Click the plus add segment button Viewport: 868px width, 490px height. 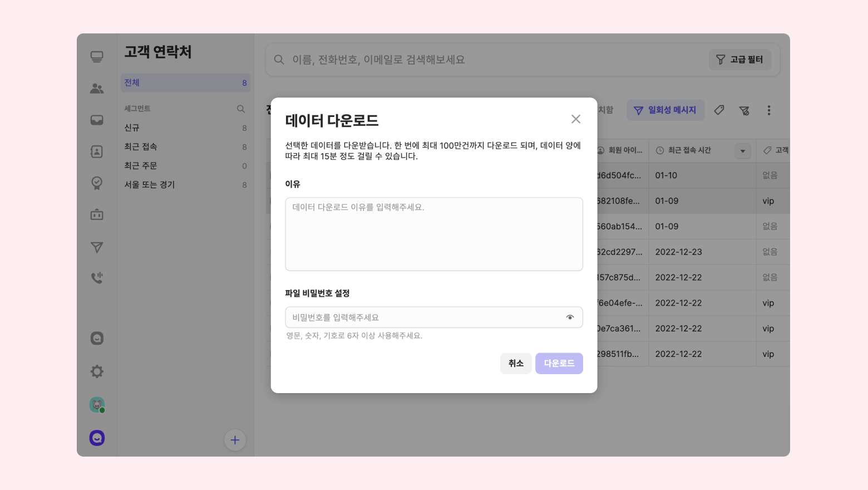(x=235, y=440)
